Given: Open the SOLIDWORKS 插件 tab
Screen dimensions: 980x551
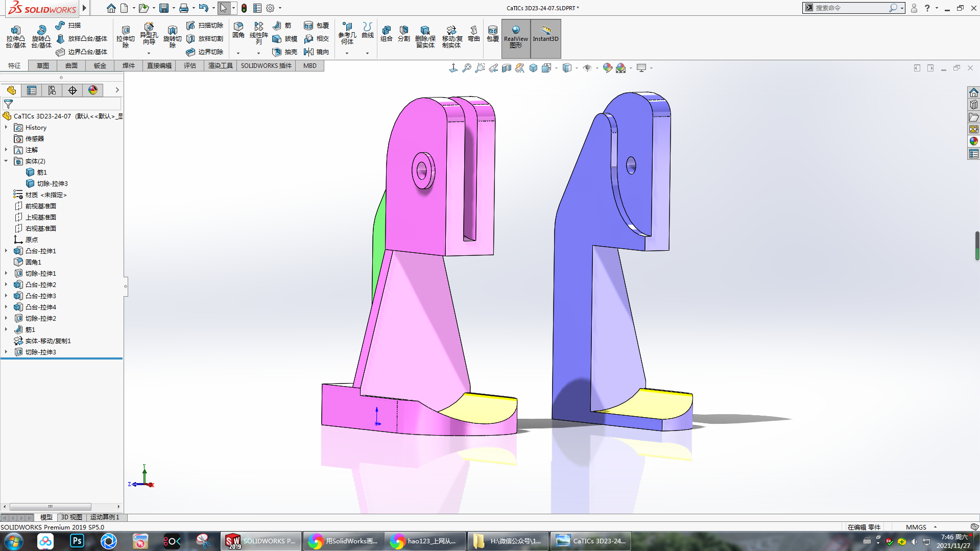Looking at the screenshot, I should (266, 65).
